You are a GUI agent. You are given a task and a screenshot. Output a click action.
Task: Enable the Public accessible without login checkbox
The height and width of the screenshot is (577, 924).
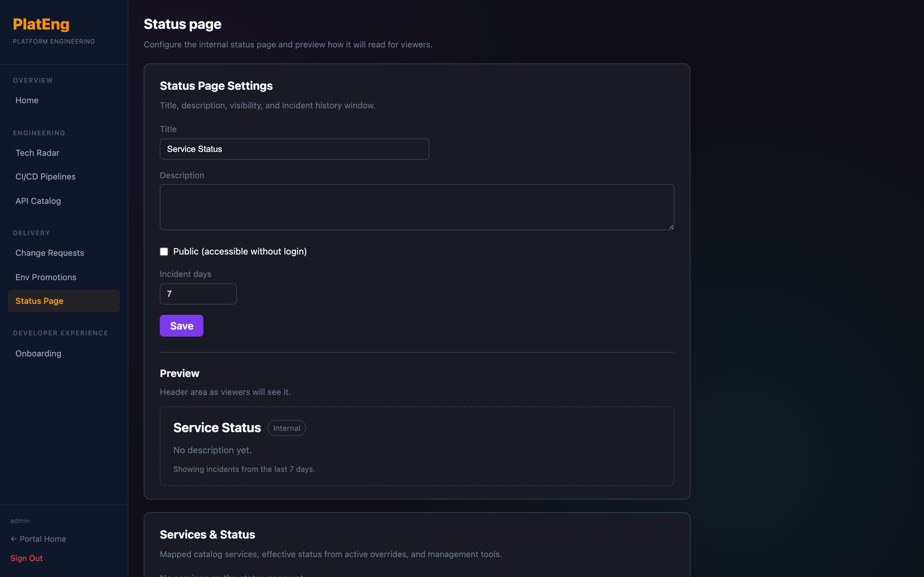click(164, 251)
